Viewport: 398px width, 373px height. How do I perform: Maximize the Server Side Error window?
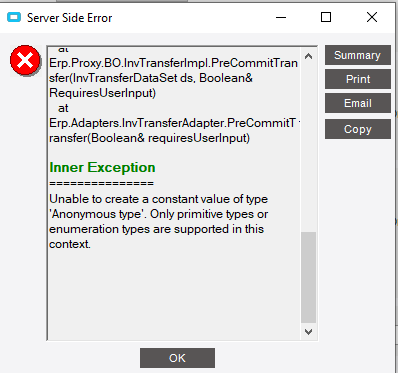(x=326, y=17)
